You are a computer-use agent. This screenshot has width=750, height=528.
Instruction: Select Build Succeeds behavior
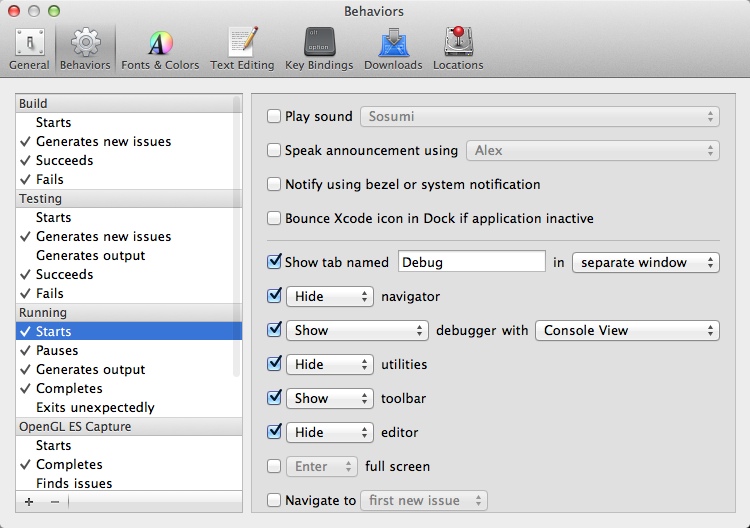click(x=129, y=160)
